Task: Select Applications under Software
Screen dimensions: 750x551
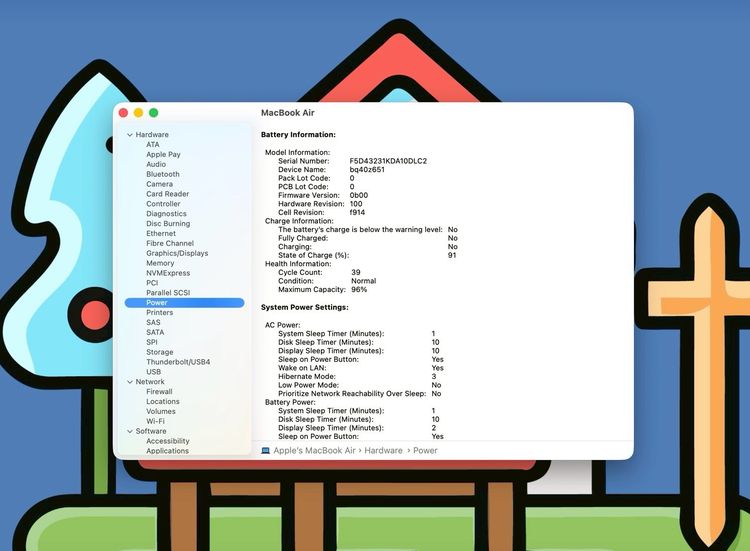Action: [x=167, y=451]
